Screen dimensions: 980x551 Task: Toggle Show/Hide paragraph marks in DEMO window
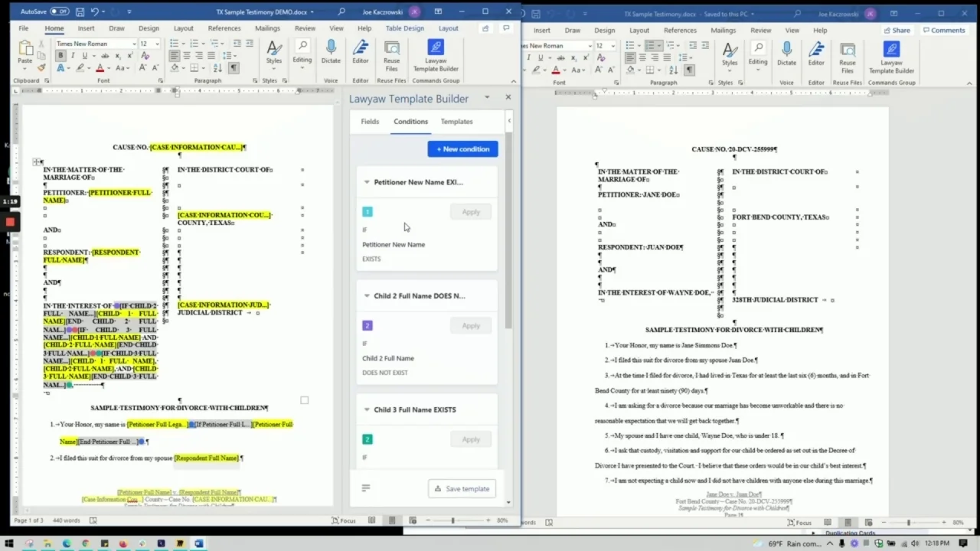[234, 68]
